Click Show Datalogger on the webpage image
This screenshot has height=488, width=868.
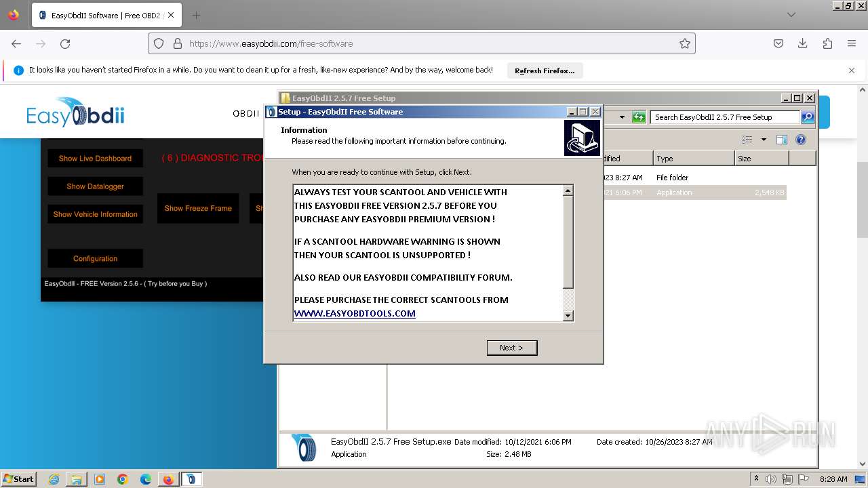tap(95, 186)
